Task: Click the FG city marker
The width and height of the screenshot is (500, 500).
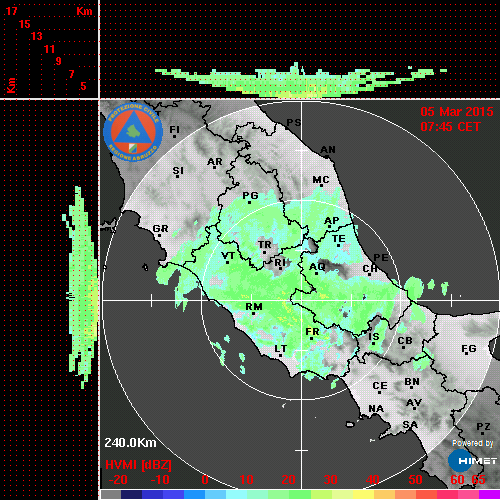Action: [466, 353]
